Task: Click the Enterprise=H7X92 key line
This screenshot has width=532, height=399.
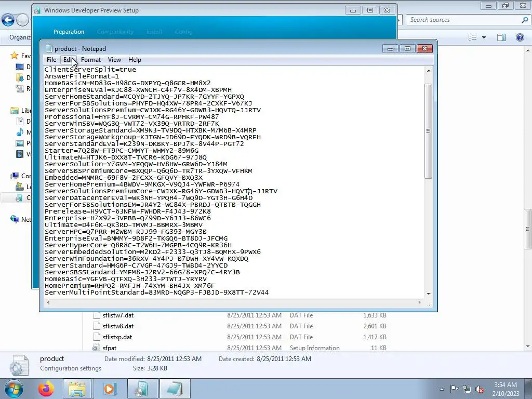Action: pos(128,218)
